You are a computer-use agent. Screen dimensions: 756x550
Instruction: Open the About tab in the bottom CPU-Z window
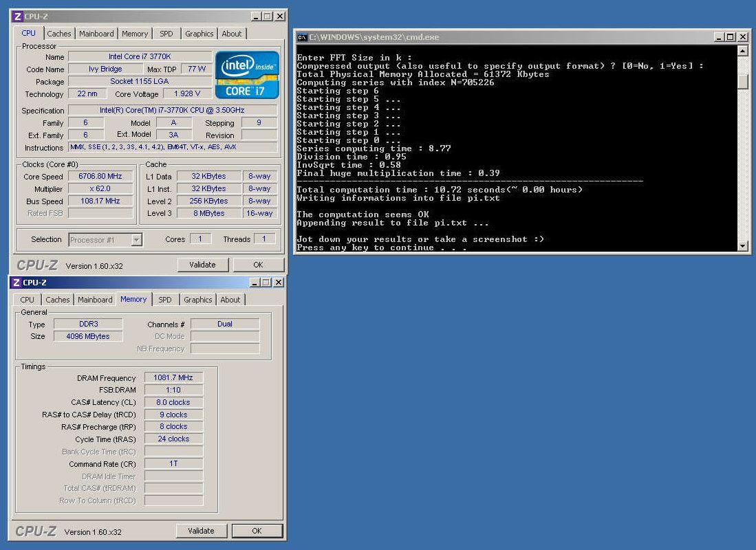(230, 299)
